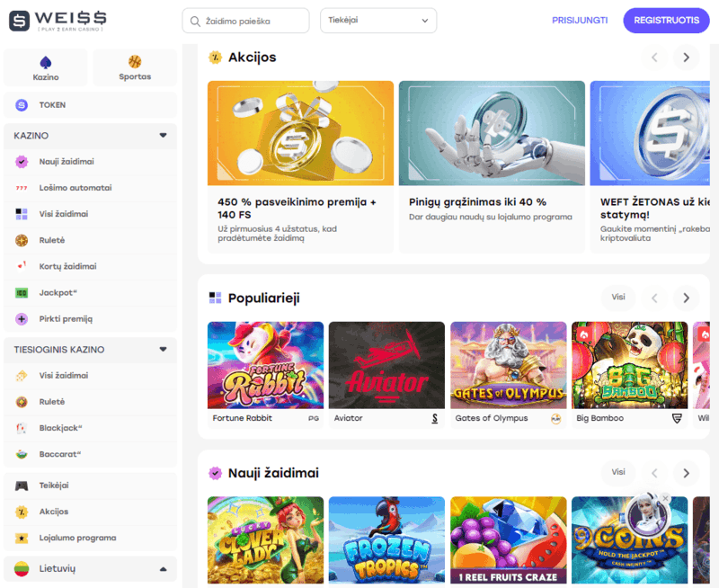Click the Baccarat icon
The image size is (719, 588).
(x=22, y=454)
